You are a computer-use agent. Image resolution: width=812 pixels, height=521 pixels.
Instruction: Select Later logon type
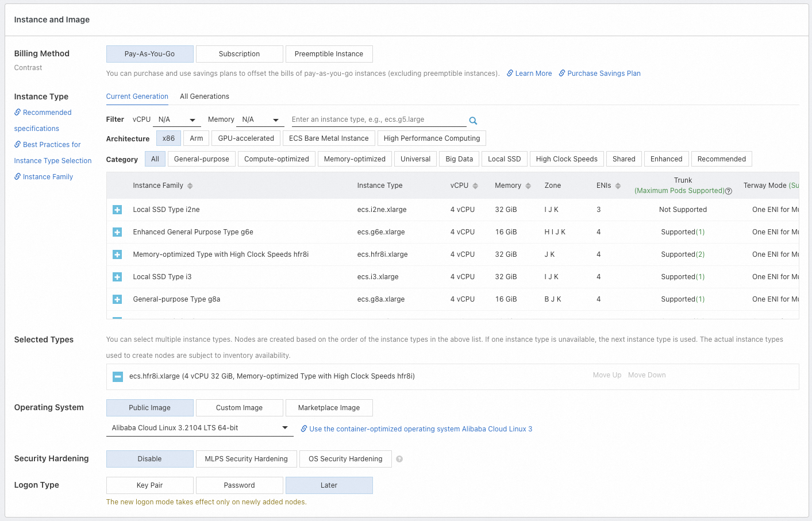click(329, 485)
